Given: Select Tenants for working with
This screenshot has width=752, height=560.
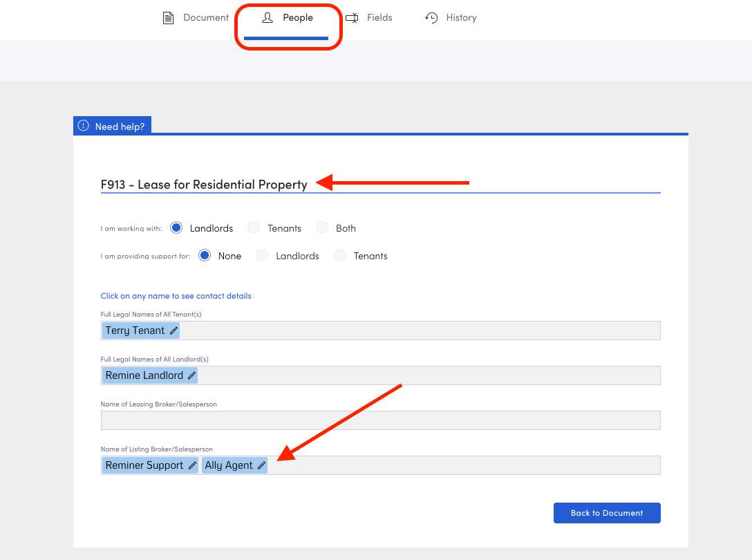Looking at the screenshot, I should pyautogui.click(x=254, y=228).
